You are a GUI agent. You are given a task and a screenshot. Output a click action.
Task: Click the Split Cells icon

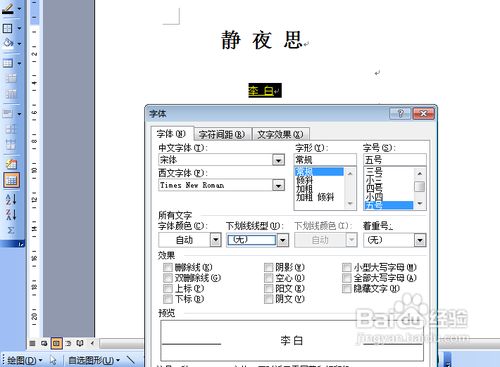point(11,94)
